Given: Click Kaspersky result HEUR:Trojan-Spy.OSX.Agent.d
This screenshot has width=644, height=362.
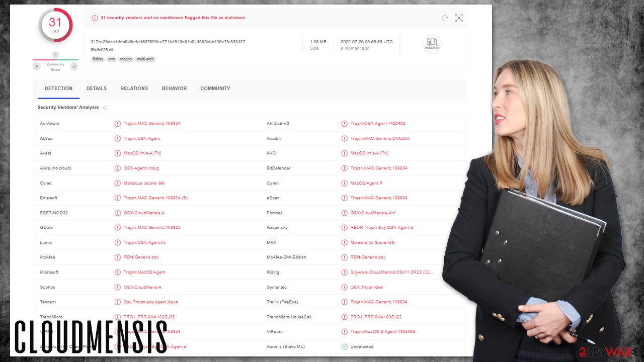Looking at the screenshot, I should (381, 228).
